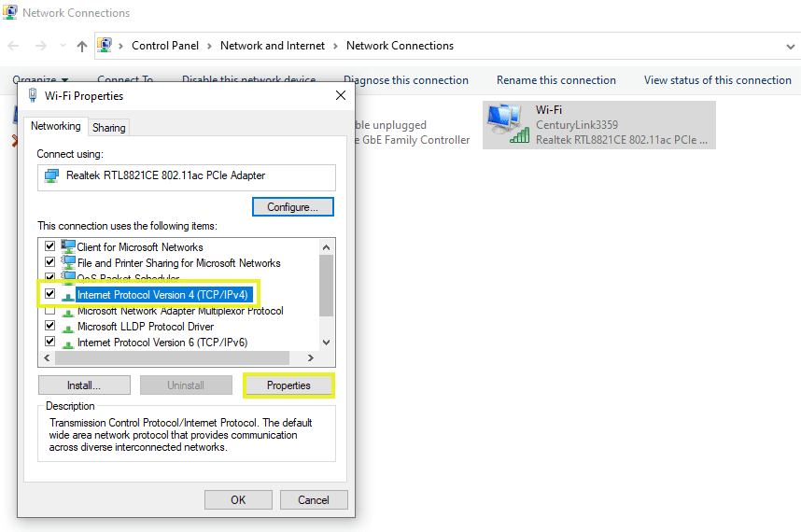Viewport: 801px width, 532px height.
Task: Close the Wi-Fi Properties dialog
Action: (341, 95)
